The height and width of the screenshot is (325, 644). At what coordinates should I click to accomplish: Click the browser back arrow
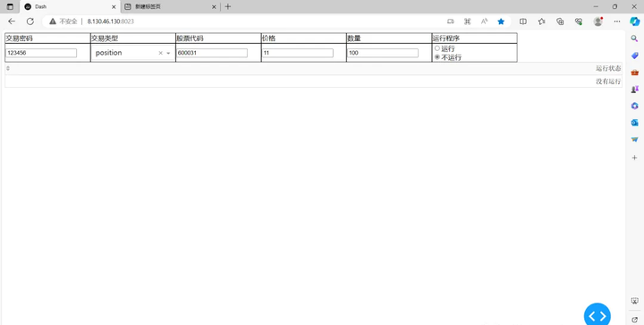click(12, 21)
